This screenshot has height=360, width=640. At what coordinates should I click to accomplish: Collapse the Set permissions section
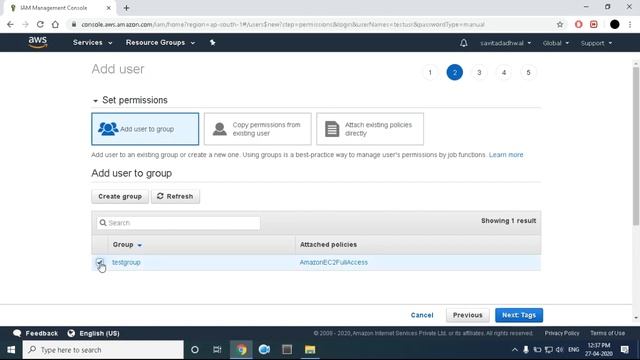pyautogui.click(x=95, y=100)
